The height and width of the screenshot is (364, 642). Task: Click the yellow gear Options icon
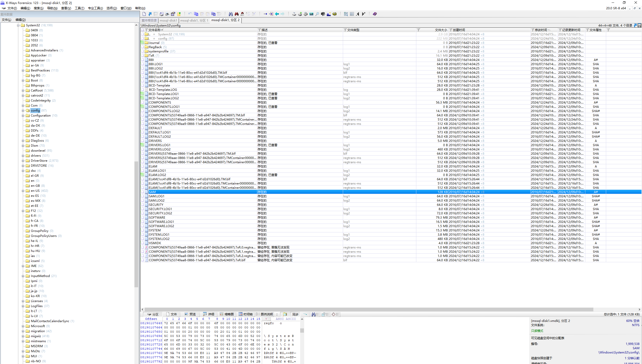[335, 14]
